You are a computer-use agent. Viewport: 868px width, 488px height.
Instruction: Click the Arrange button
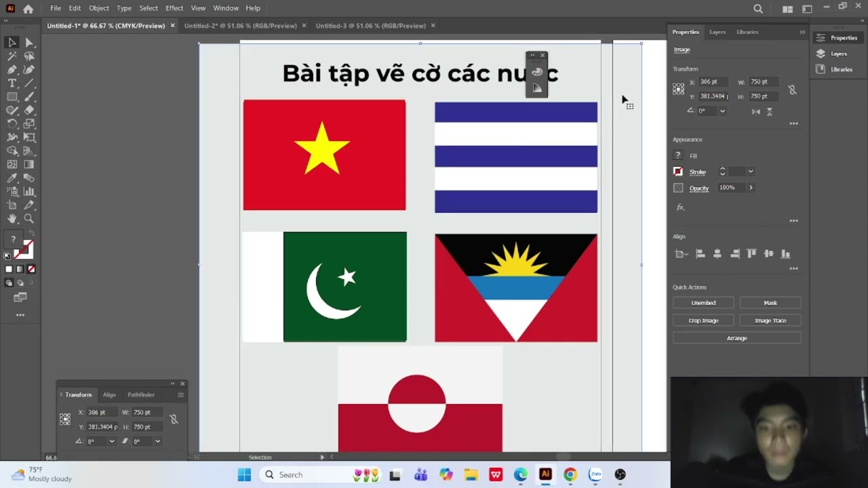pyautogui.click(x=737, y=338)
